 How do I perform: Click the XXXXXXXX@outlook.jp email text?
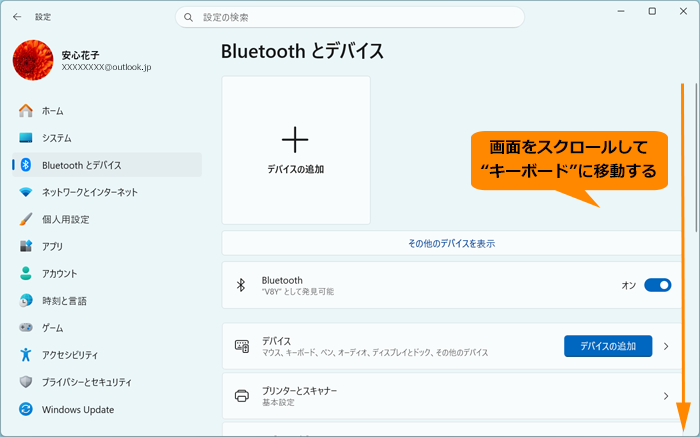click(x=106, y=67)
